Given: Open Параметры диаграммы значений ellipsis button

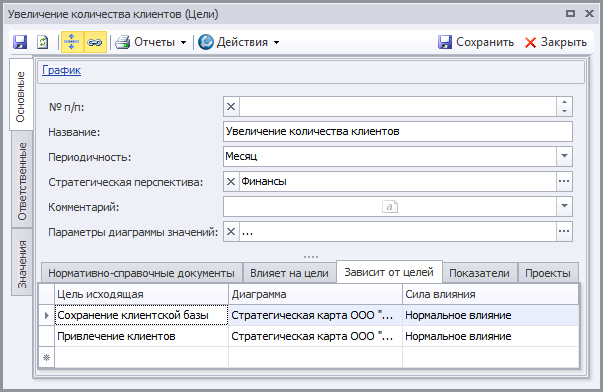Looking at the screenshot, I should click(x=564, y=232).
